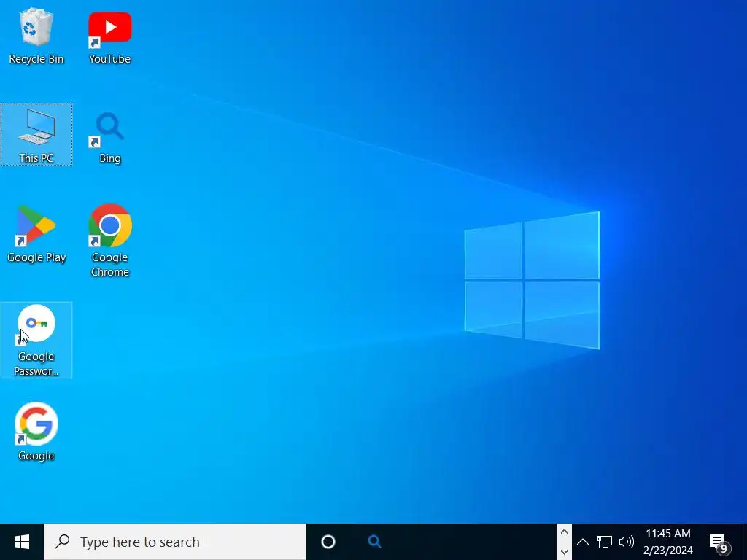
Task: Click the Type here to search box
Action: (x=175, y=542)
